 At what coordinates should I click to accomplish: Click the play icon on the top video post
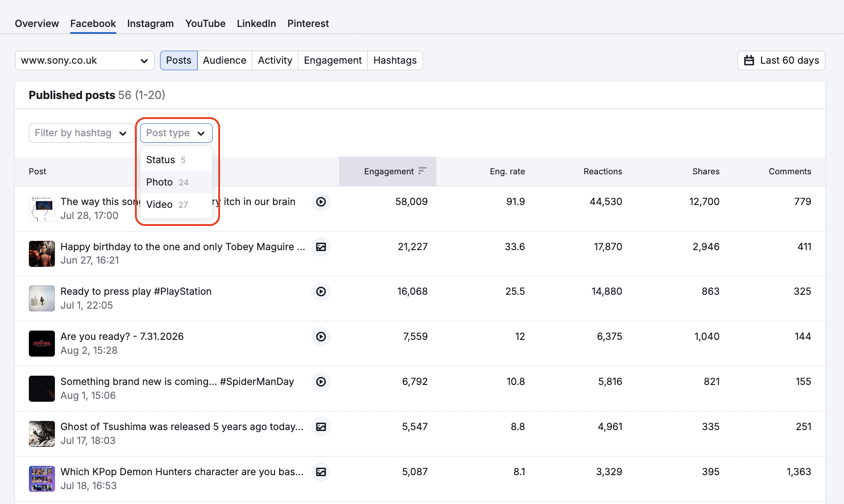[x=321, y=202]
